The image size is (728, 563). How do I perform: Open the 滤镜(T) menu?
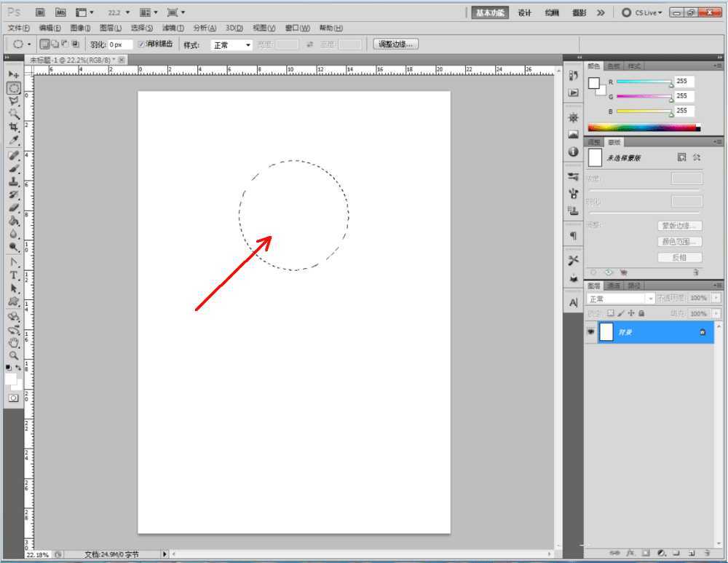coord(173,28)
